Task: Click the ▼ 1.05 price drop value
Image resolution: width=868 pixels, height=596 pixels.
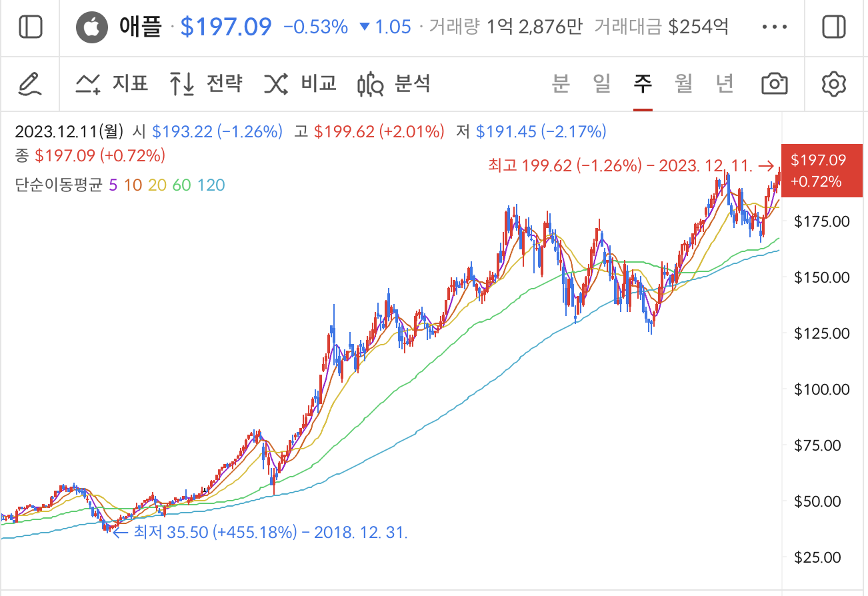Action: click(385, 27)
